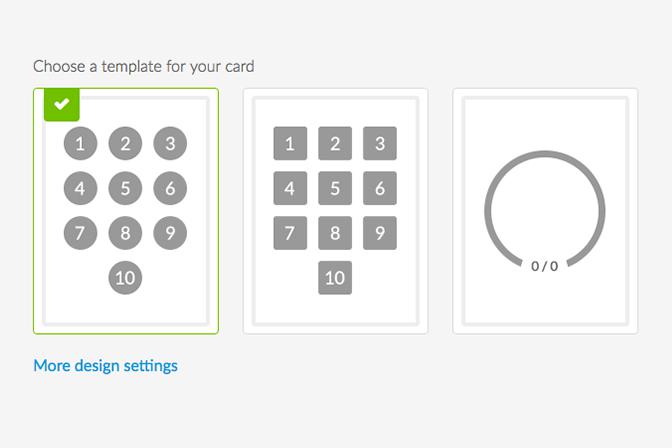672x448 pixels.
Task: Click the 0 / 0 progress counter
Action: pos(545,266)
